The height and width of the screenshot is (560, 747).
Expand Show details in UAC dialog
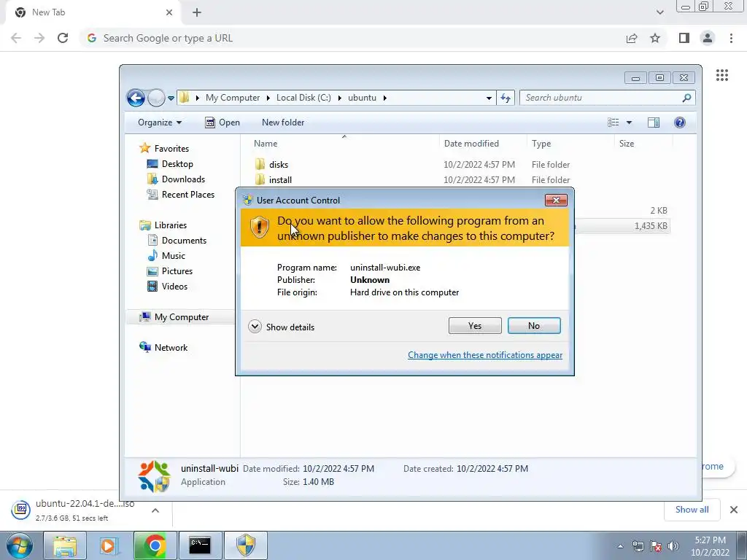(x=282, y=327)
